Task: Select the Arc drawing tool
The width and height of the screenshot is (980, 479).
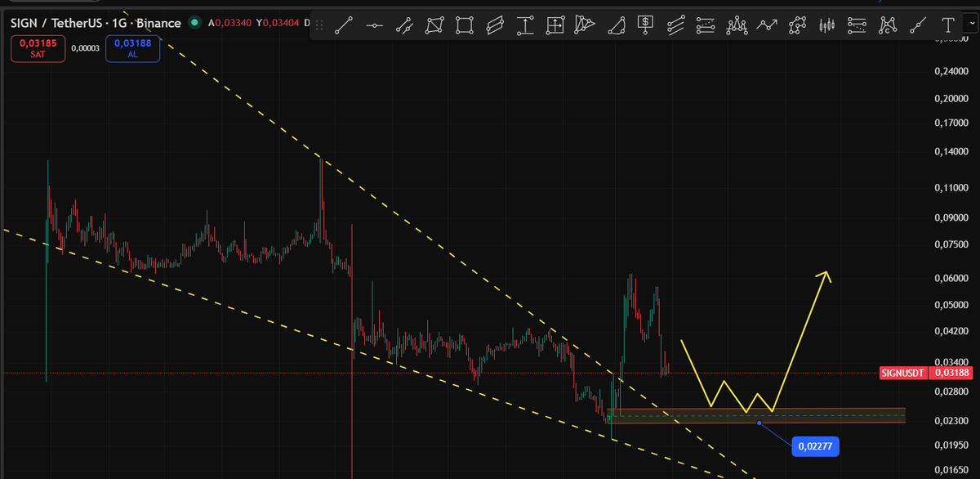Action: click(616, 25)
